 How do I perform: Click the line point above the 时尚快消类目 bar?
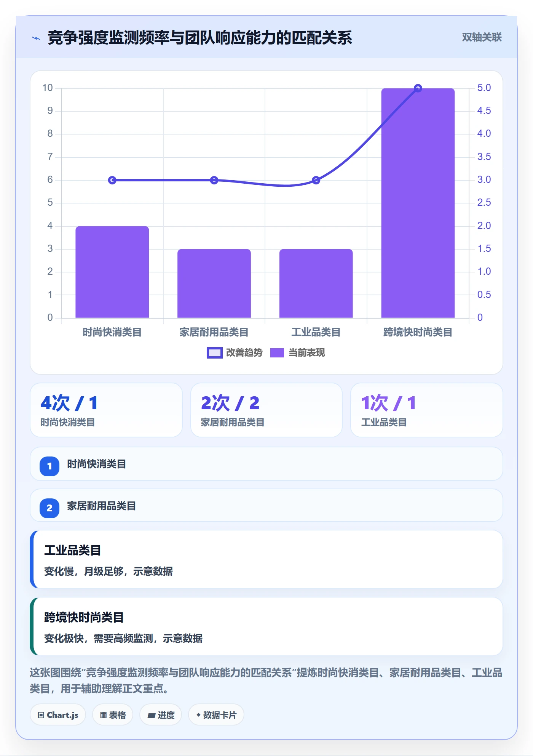(x=112, y=180)
